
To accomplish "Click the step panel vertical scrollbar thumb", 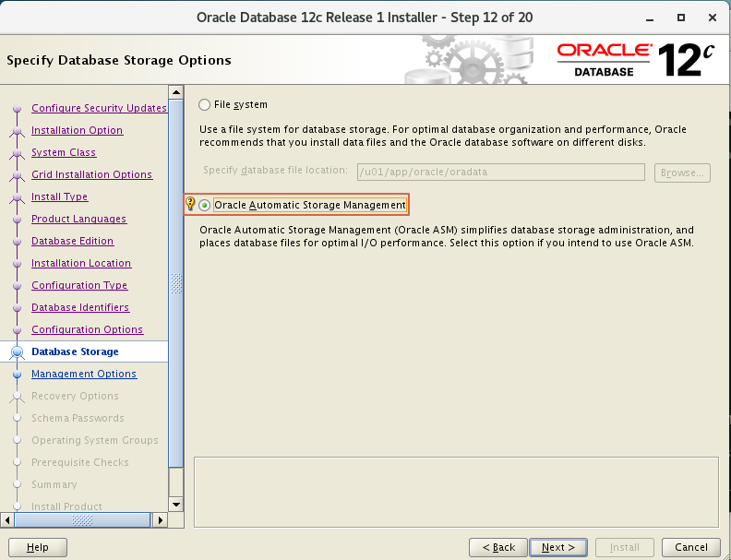I will 175,283.
